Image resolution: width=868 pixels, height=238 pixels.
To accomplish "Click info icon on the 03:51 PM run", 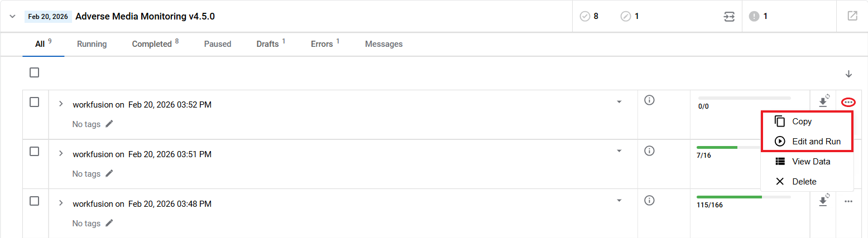I will point(649,150).
